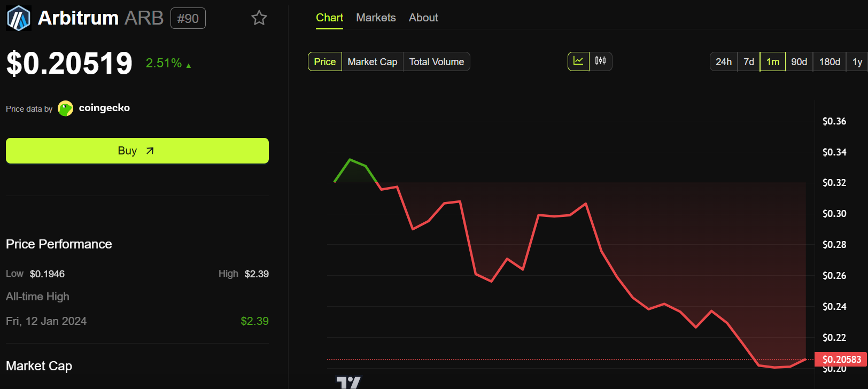Click the 2.51% change percentage

[x=164, y=63]
